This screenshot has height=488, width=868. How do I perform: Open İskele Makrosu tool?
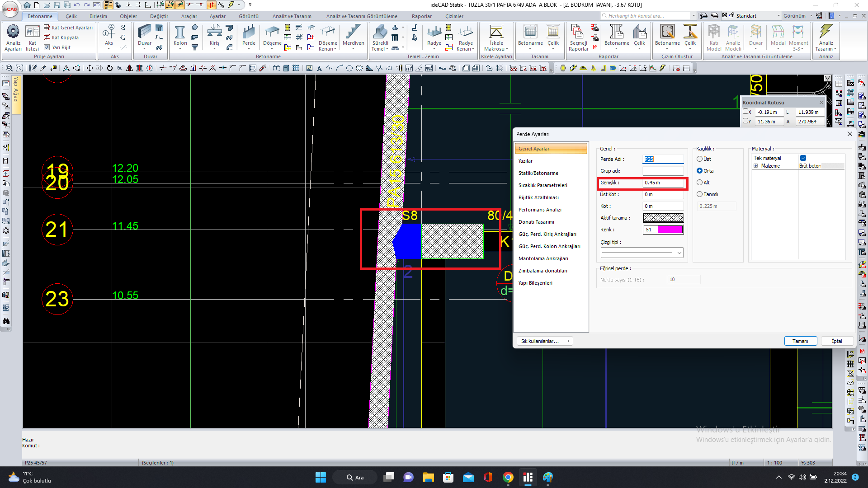pos(496,37)
